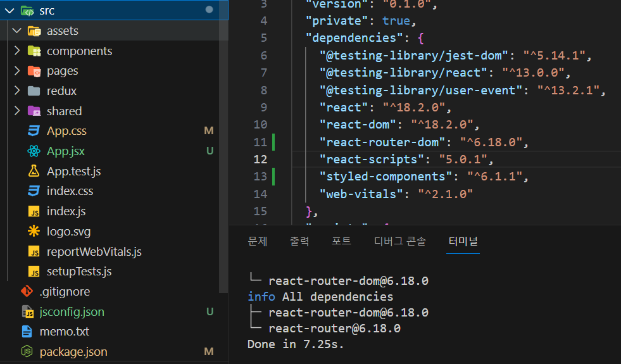This screenshot has width=621, height=364.
Task: Click "Done in 7.25s." in terminal
Action: [x=296, y=344]
